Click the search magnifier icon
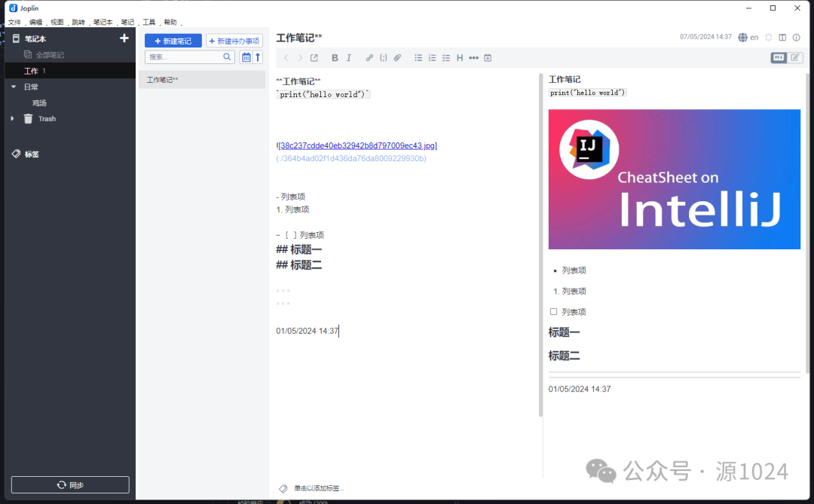The width and height of the screenshot is (814, 504). click(227, 57)
